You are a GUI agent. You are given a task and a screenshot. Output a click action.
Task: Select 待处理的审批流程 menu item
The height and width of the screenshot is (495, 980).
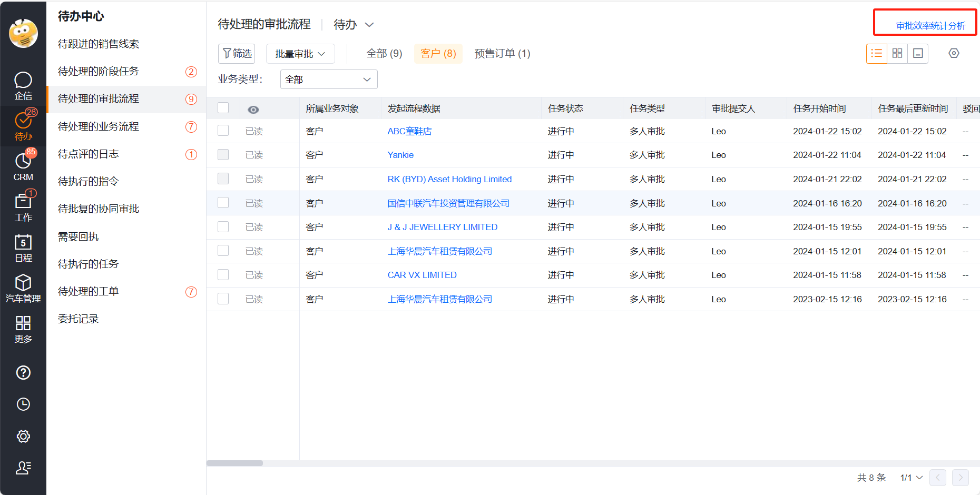coord(126,99)
